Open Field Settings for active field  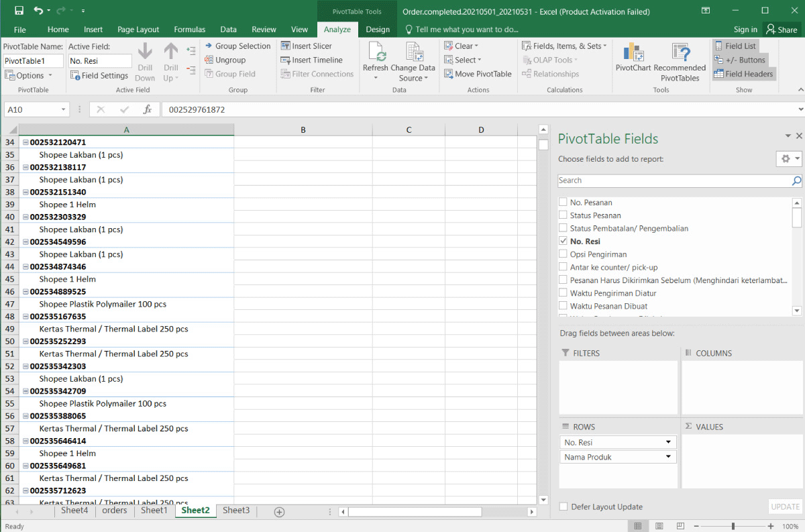99,76
